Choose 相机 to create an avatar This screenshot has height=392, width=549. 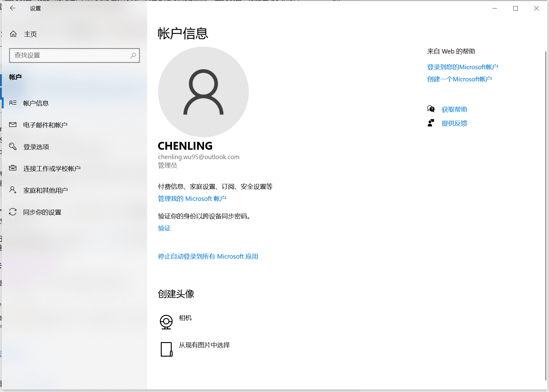pos(185,318)
